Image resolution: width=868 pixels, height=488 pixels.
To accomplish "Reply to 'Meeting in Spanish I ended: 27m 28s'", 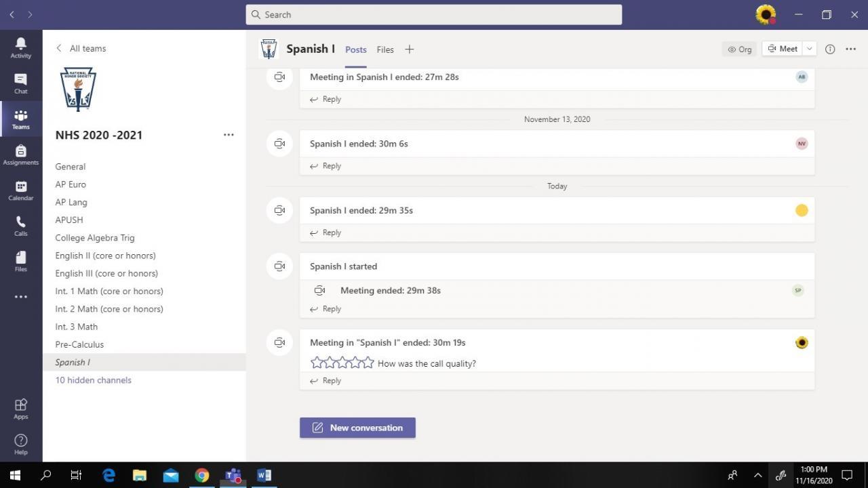I will pyautogui.click(x=325, y=99).
